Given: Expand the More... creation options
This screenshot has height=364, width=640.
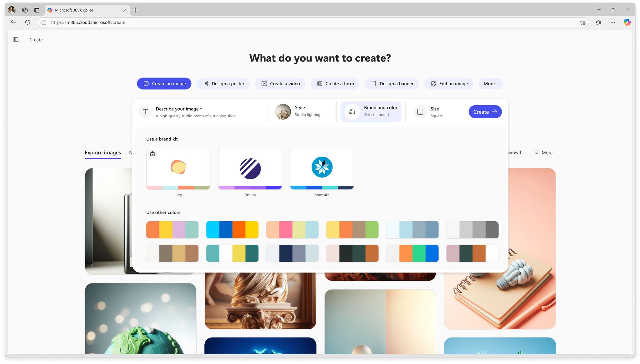Looking at the screenshot, I should [x=491, y=84].
